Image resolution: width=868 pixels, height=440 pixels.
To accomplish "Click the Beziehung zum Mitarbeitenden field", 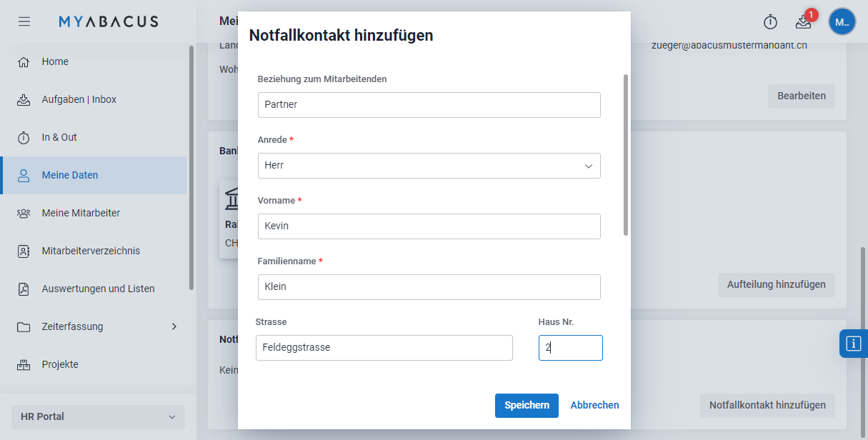I will (429, 104).
